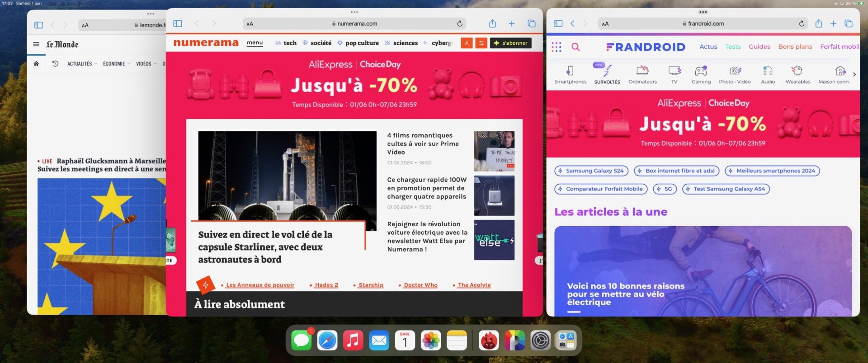The image size is (868, 363).
Task: Open the 5G tag on Frandroid
Action: (x=665, y=189)
